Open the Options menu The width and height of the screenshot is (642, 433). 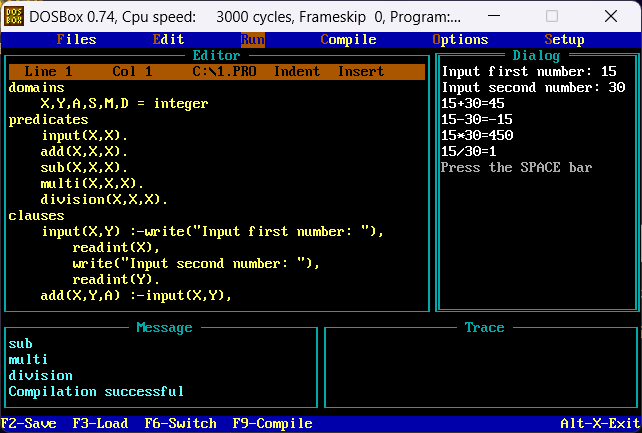460,40
